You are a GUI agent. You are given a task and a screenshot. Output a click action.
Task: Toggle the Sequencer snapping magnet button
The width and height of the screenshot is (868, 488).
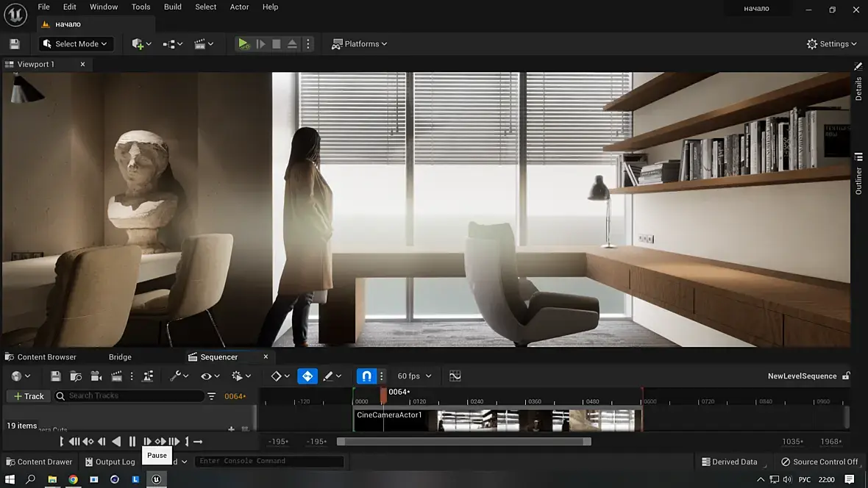click(x=366, y=376)
